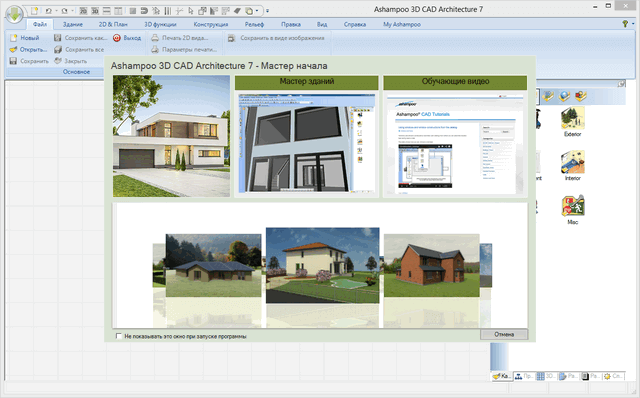Click Печать 2D вида... in ribbon
The width and height of the screenshot is (640, 398).
pyautogui.click(x=180, y=38)
